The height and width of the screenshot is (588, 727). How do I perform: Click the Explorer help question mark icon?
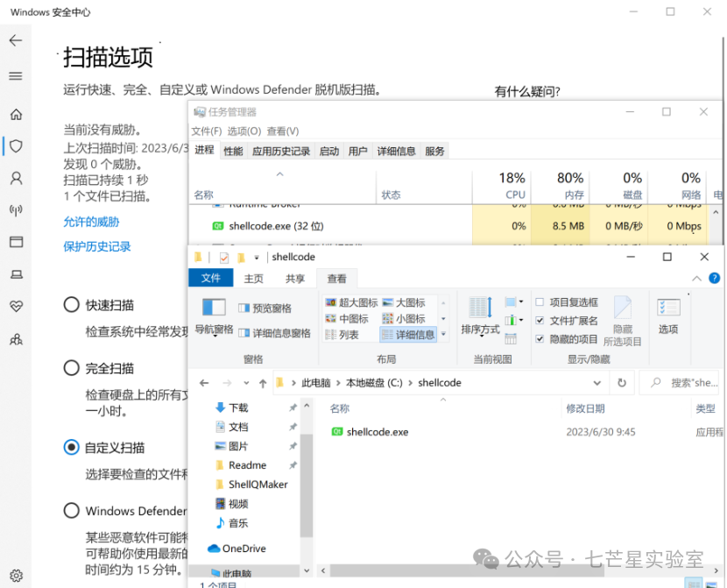[x=715, y=279]
